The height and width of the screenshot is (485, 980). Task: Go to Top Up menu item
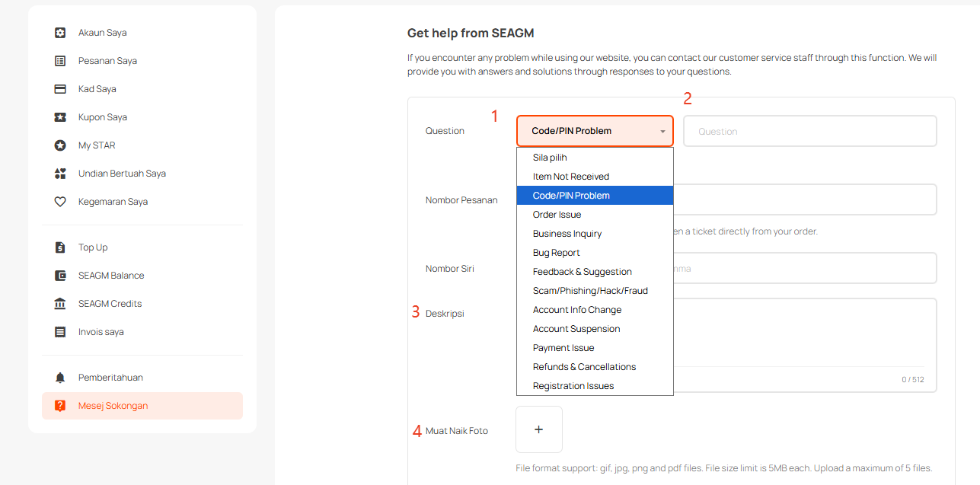[93, 247]
